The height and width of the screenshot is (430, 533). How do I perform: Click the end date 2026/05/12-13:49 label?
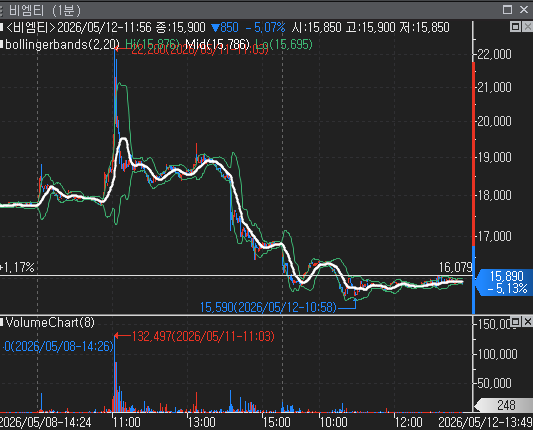click(485, 423)
